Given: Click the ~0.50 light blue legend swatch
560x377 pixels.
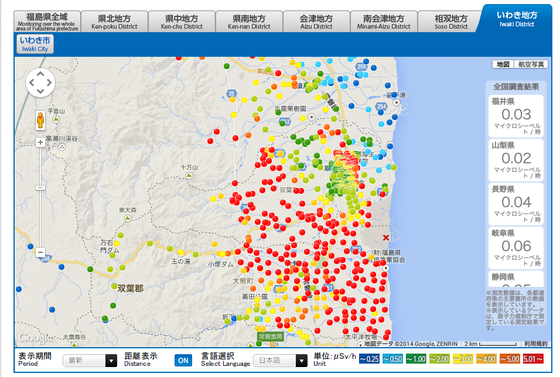Looking at the screenshot, I should click(392, 358).
